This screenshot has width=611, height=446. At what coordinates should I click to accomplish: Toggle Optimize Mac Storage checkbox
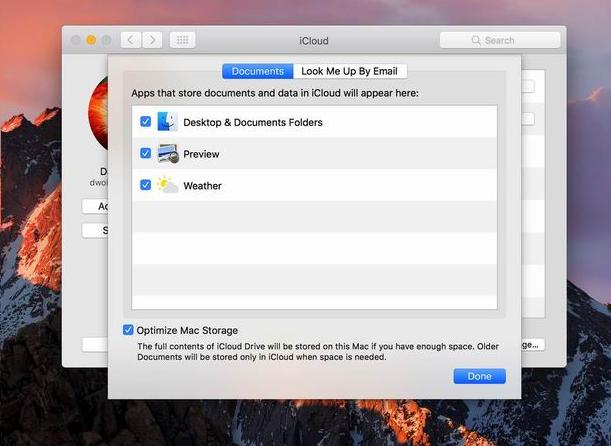tap(128, 330)
